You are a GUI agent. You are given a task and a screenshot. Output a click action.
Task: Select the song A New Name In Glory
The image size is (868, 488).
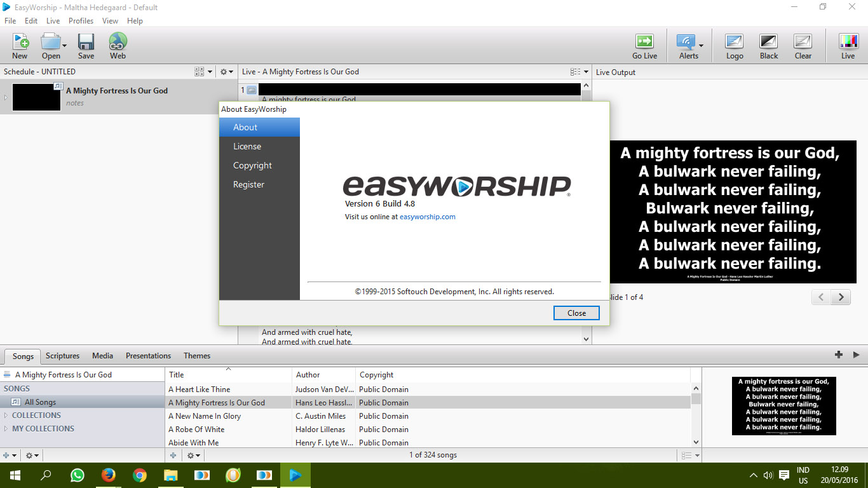coord(428,416)
